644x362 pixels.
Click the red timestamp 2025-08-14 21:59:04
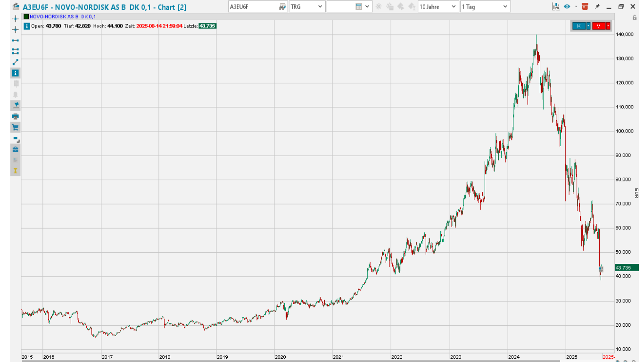point(159,26)
